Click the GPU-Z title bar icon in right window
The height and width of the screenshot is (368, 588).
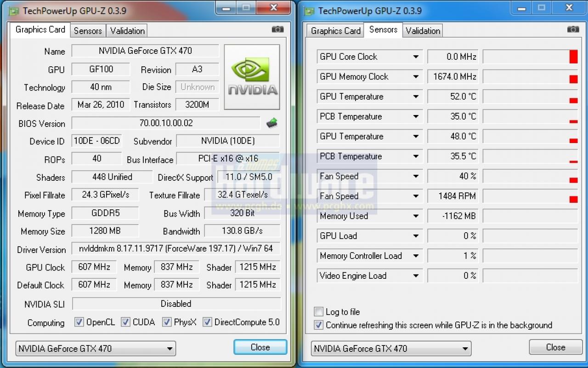pyautogui.click(x=310, y=11)
